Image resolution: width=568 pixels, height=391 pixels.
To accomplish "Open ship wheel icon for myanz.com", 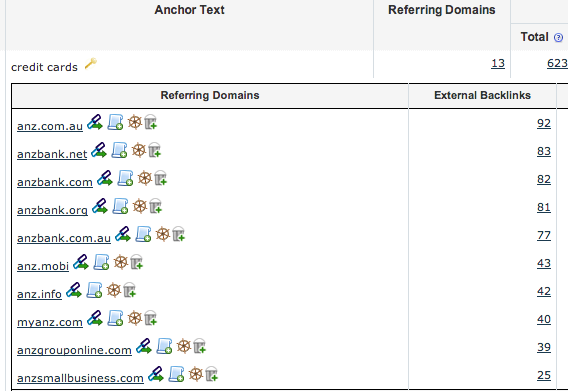I will 135,318.
